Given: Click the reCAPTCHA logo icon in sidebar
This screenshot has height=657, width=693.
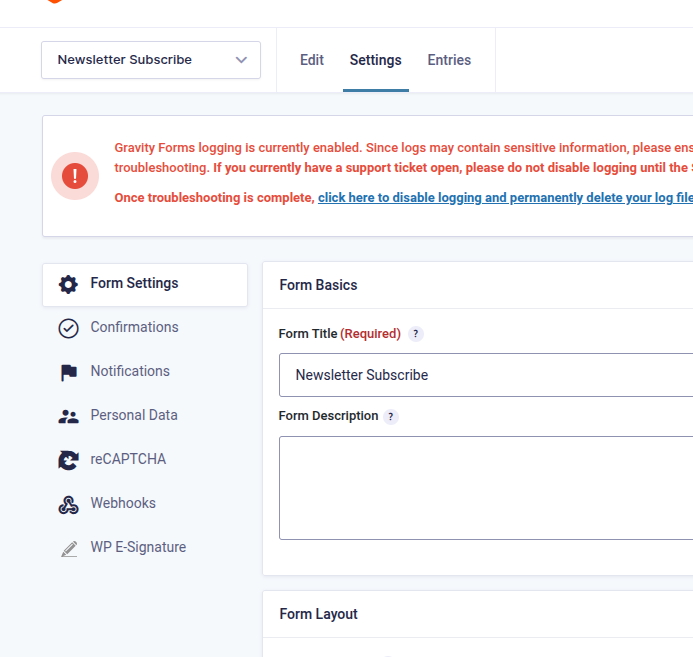Looking at the screenshot, I should [68, 460].
